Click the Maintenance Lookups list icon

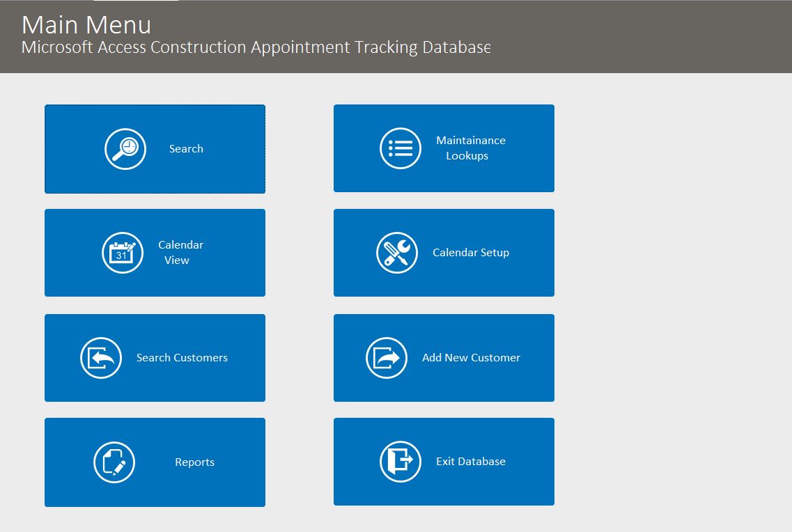coord(401,148)
